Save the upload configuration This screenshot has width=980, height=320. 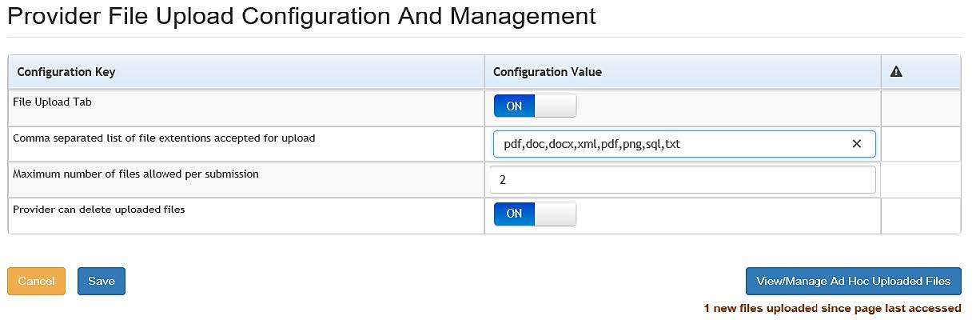click(x=102, y=281)
